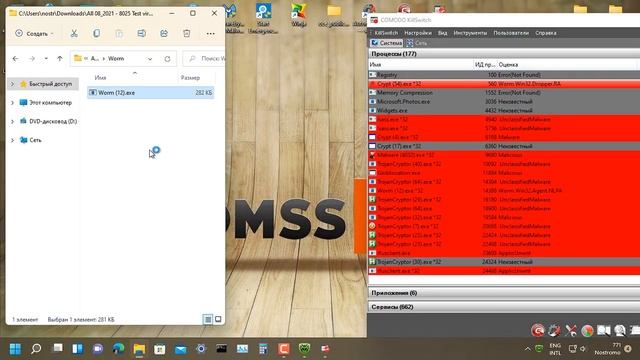This screenshot has width=640, height=360.
Task: Expand Быстрый доступ in Explorer sidebar
Action: point(12,84)
